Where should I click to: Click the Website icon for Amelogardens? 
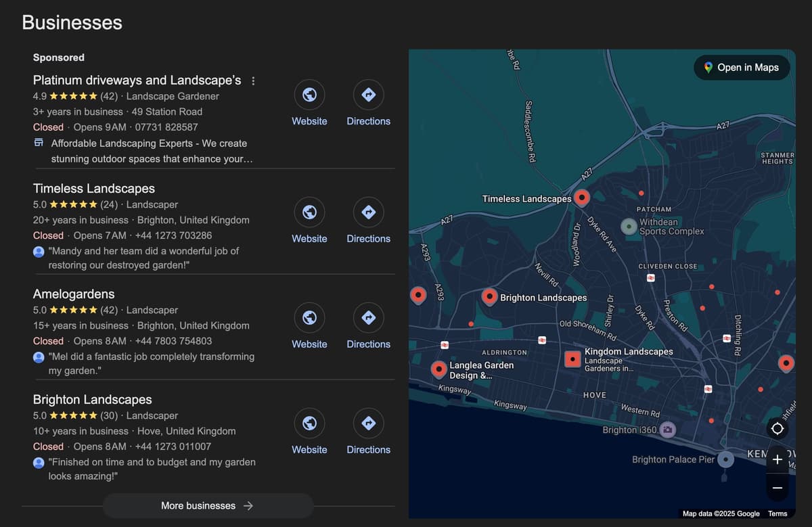point(309,317)
